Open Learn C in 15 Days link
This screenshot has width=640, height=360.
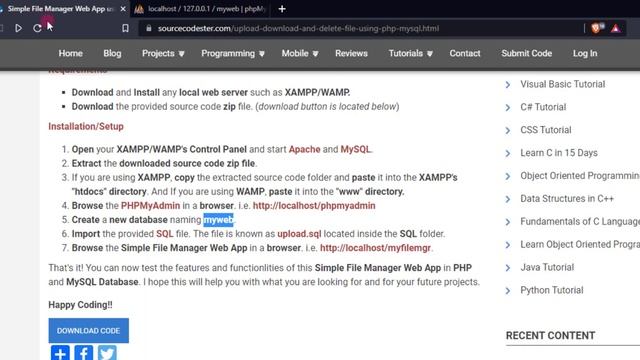point(559,153)
